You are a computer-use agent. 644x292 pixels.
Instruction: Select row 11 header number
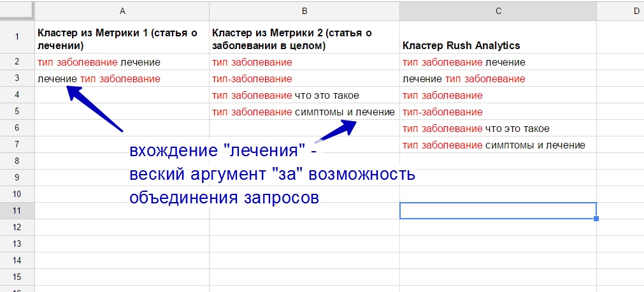(17, 210)
